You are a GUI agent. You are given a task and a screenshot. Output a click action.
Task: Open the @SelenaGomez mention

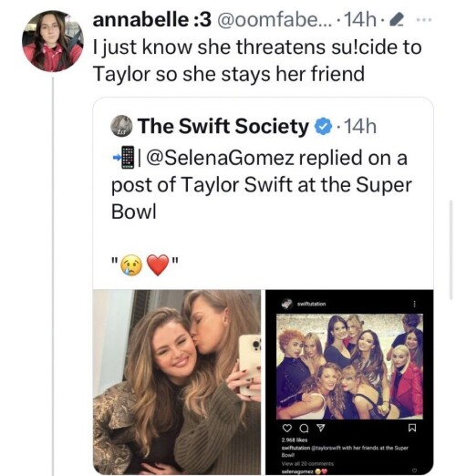[220, 158]
